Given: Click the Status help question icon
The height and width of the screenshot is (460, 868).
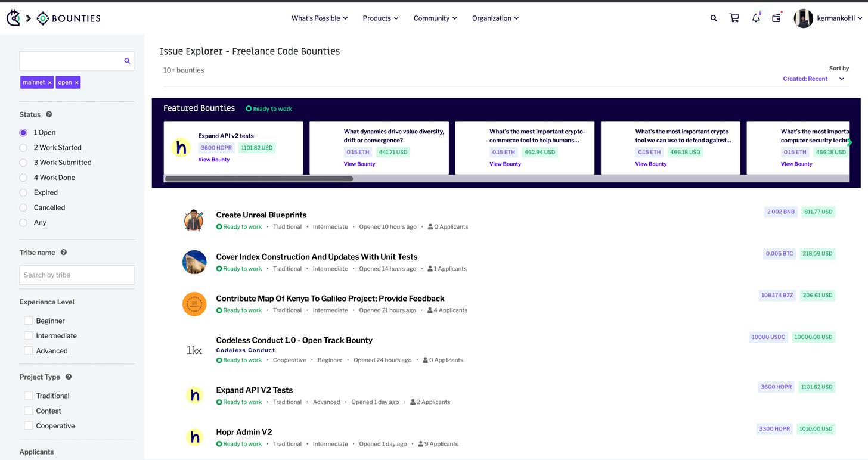Looking at the screenshot, I should pyautogui.click(x=49, y=114).
